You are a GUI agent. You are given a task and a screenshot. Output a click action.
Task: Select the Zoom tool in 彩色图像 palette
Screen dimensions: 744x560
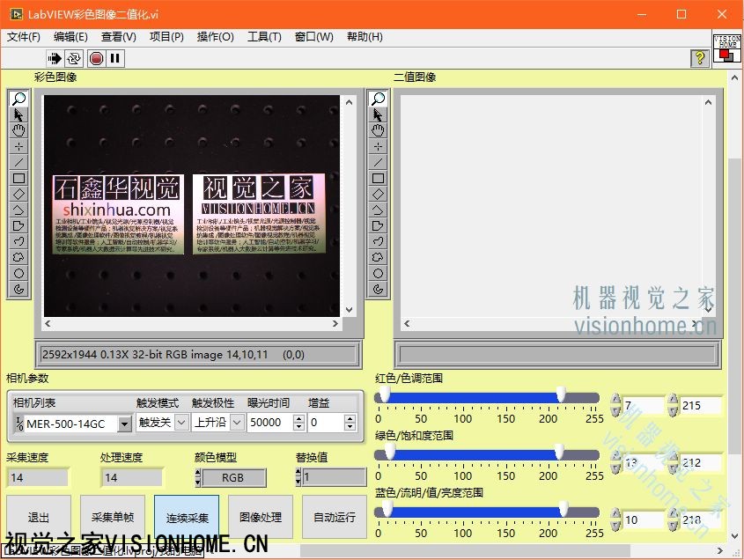[18, 99]
